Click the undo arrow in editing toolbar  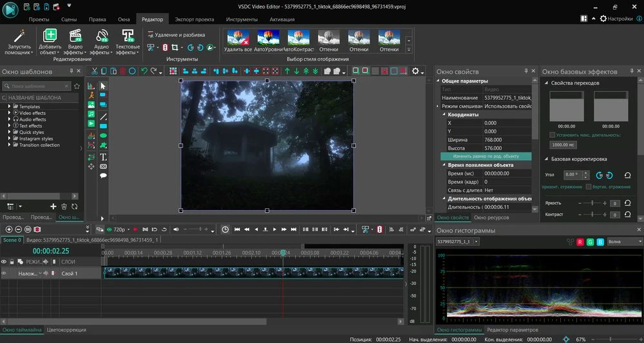(145, 71)
